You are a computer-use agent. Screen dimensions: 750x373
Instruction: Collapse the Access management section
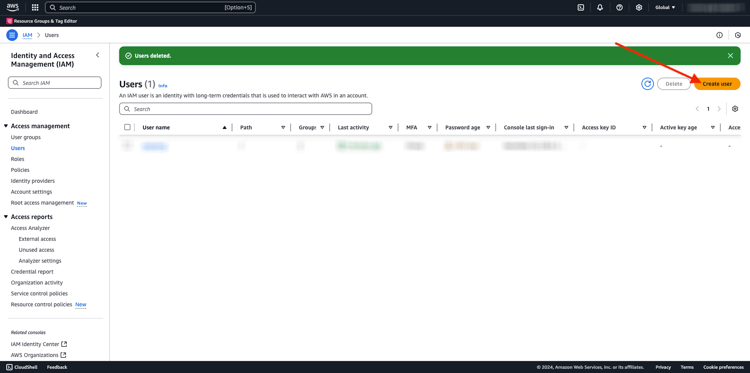click(x=6, y=126)
